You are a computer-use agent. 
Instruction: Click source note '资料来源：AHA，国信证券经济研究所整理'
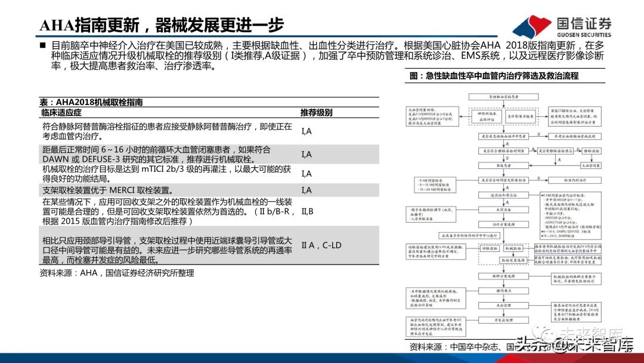[117, 273]
